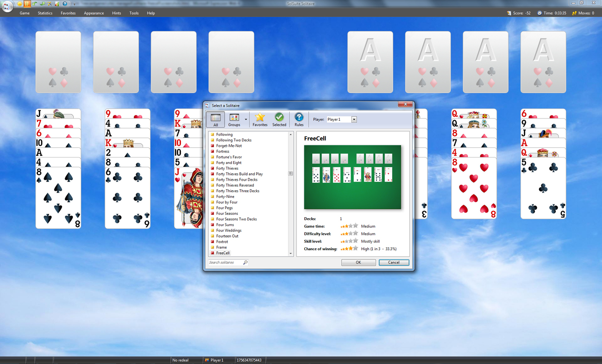Expand the quick access toolbar customize arrow

(74, 4)
